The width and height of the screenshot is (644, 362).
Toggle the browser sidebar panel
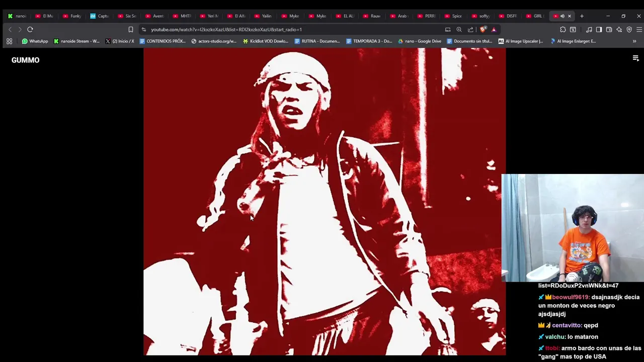coord(599,29)
